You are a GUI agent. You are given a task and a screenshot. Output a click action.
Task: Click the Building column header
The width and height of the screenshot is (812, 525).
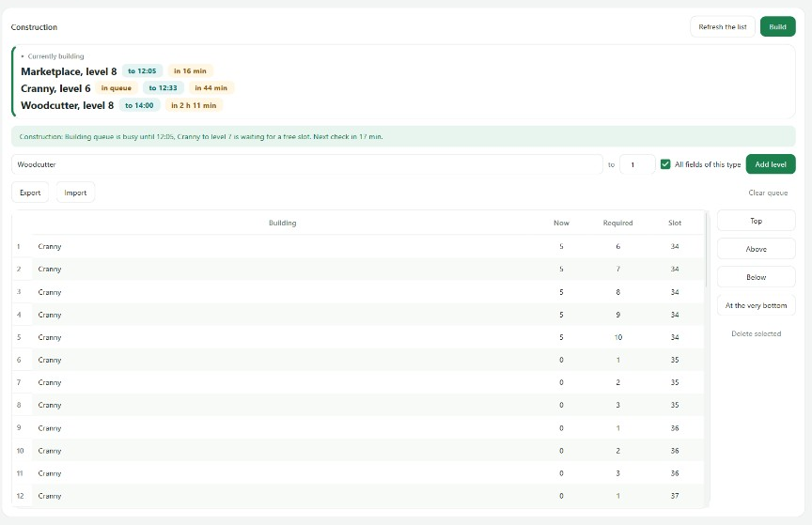pos(282,224)
